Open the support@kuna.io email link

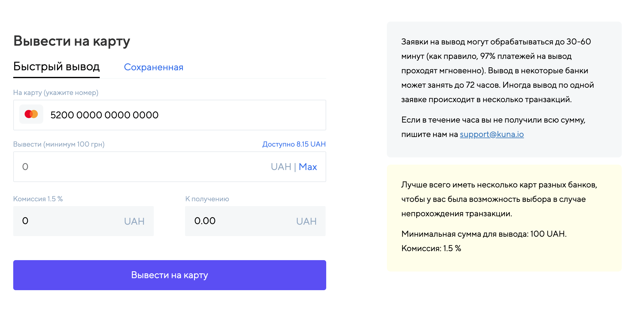492,134
